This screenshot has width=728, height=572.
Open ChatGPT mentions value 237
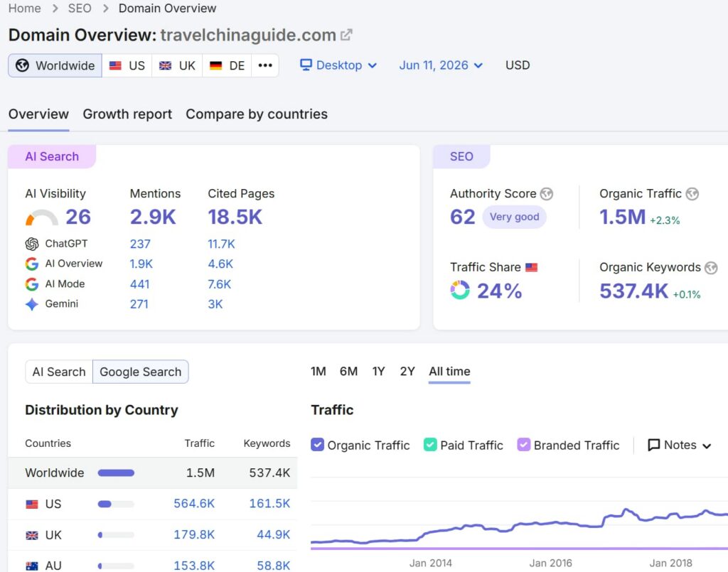click(x=140, y=244)
